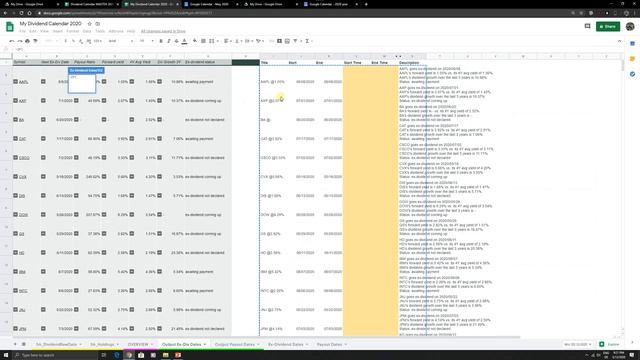Toggle the checkbox beside AAPL symbol
Image resolution: width=640 pixels, height=360 pixels.
16,82
